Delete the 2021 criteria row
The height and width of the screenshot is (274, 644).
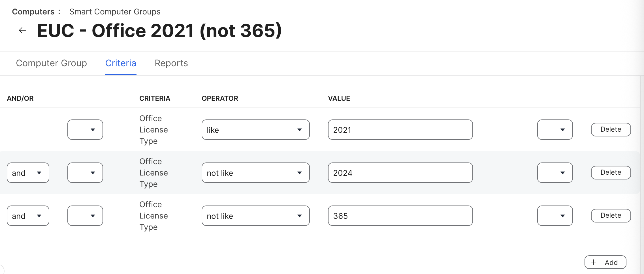click(611, 130)
